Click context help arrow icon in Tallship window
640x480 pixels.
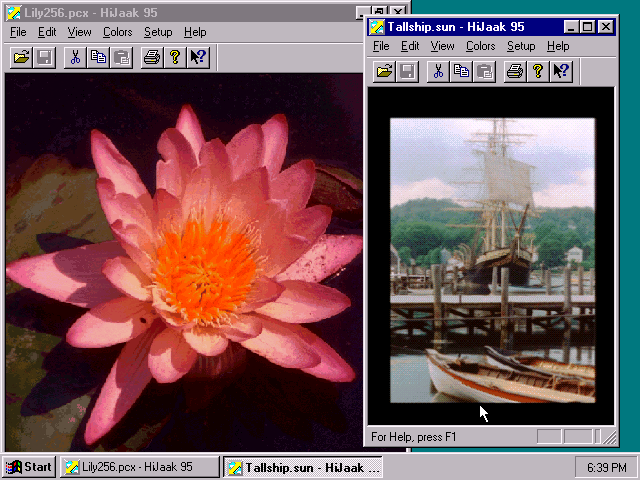coord(561,71)
